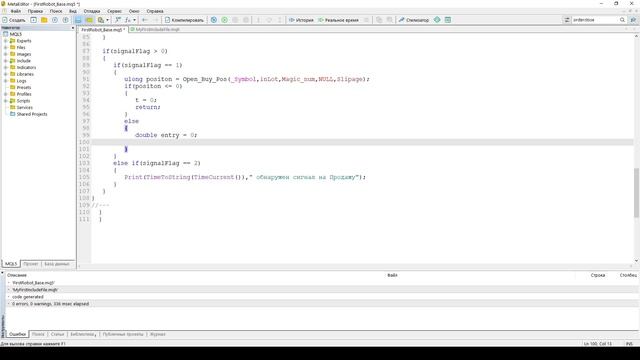Screen dimensions: 640x360
Task: Click the blue start debugging on history icon
Action: pyautogui.click(x=214, y=20)
